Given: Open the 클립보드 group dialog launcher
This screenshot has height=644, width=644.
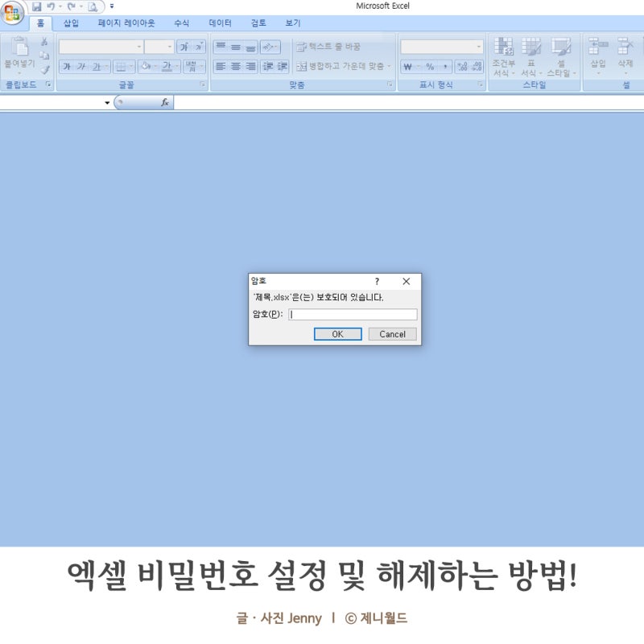Looking at the screenshot, I should pos(48,85).
